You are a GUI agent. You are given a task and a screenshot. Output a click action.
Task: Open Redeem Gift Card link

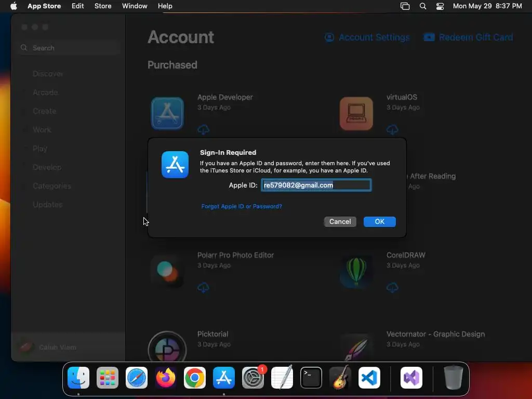click(x=476, y=37)
